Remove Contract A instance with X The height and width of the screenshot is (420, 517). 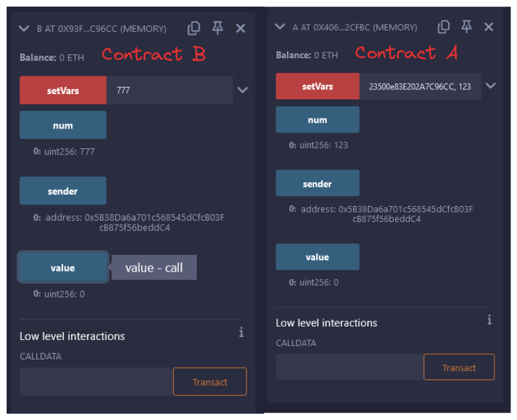pos(489,26)
